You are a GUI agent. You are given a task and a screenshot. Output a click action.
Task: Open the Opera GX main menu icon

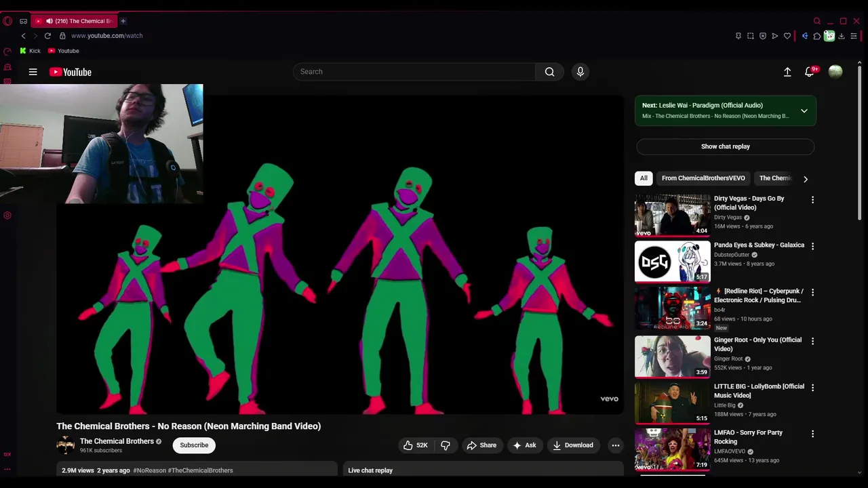[x=7, y=21]
